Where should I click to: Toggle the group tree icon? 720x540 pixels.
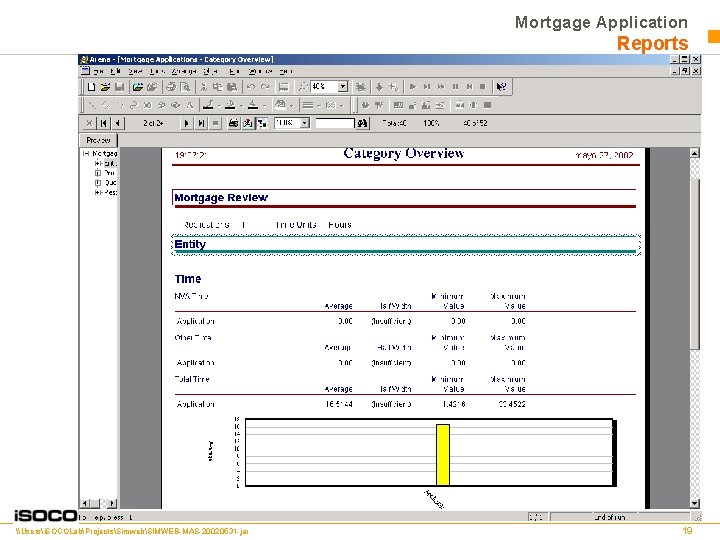click(262, 123)
